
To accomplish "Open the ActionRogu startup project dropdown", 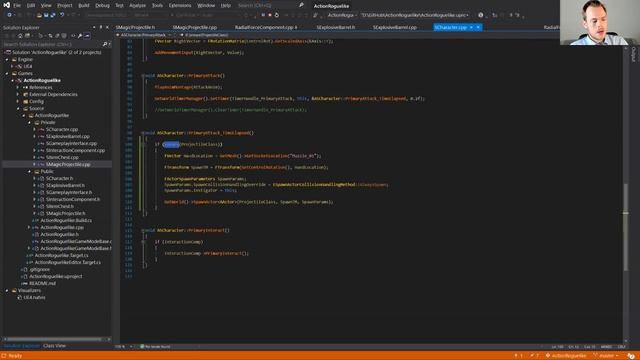I will point(342,15).
